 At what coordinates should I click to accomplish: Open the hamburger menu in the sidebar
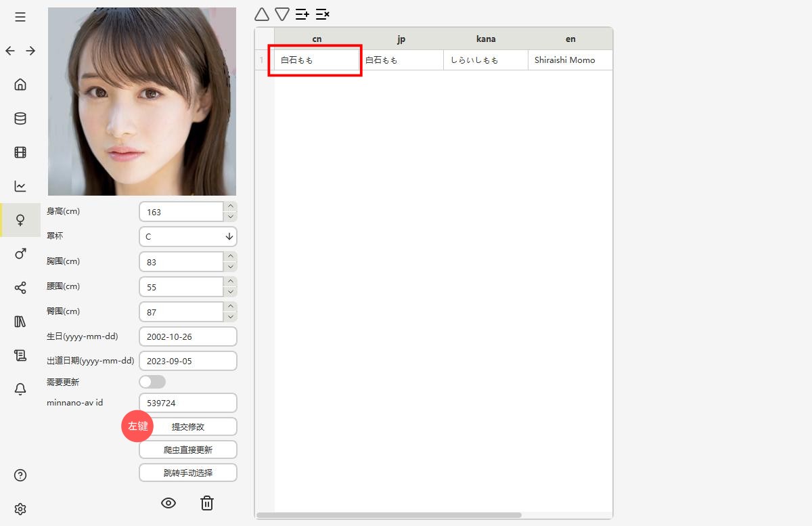(20, 17)
